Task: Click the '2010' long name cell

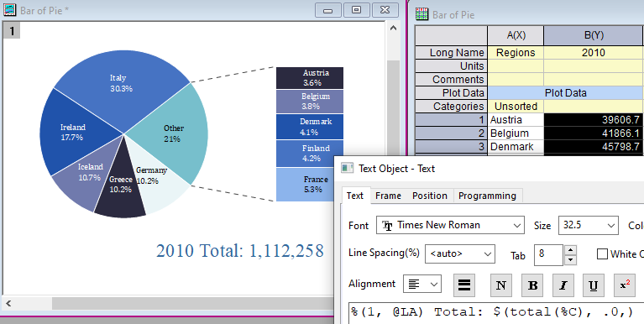Action: [x=593, y=53]
